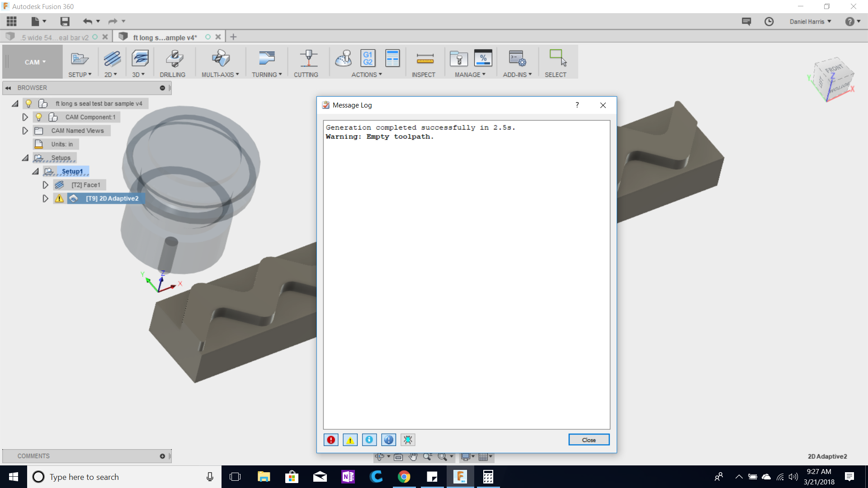Collapse the Setups tree node
868x488 pixels.
25,158
